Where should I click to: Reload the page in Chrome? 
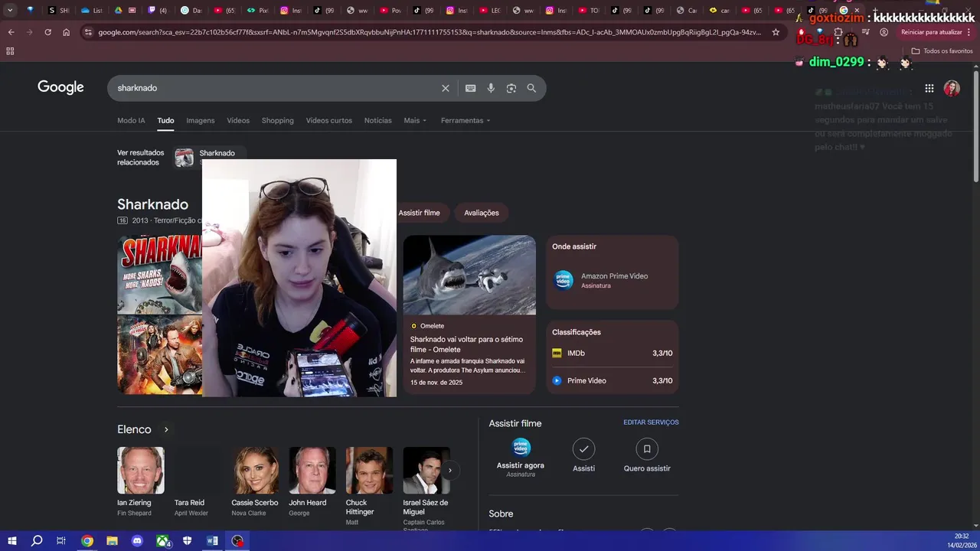47,32
